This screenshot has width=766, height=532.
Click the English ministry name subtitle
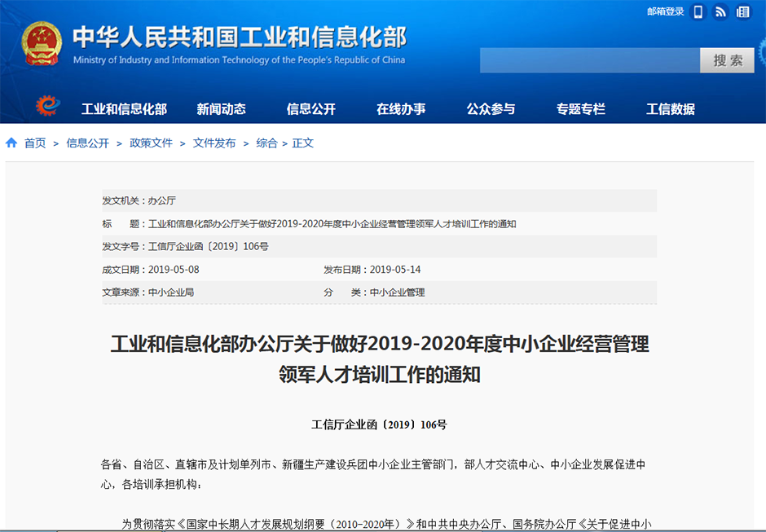[x=240, y=60]
